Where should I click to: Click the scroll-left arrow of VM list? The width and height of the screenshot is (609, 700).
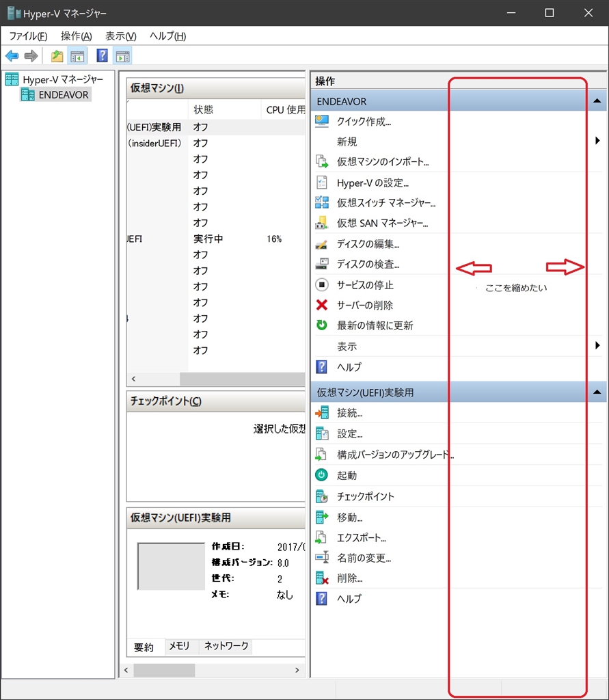tap(133, 379)
